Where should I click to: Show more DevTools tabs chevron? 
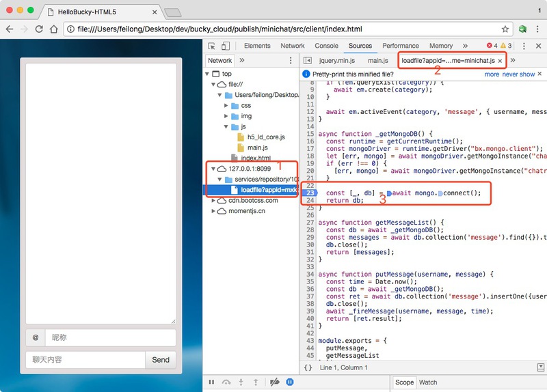465,46
